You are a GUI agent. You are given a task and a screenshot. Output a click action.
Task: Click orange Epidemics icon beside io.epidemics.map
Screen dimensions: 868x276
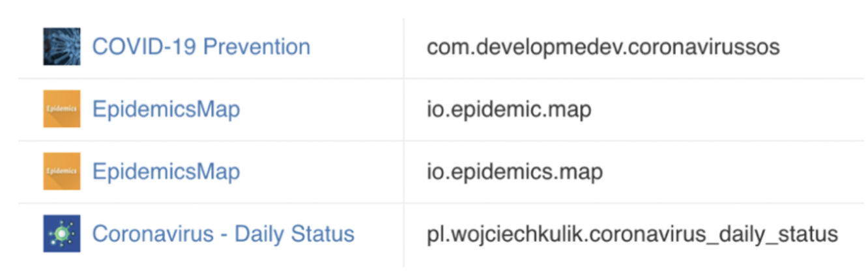pyautogui.click(x=62, y=171)
